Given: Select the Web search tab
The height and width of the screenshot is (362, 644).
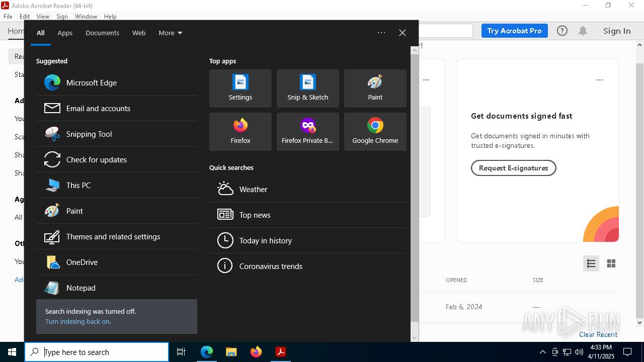Looking at the screenshot, I should pyautogui.click(x=139, y=33).
